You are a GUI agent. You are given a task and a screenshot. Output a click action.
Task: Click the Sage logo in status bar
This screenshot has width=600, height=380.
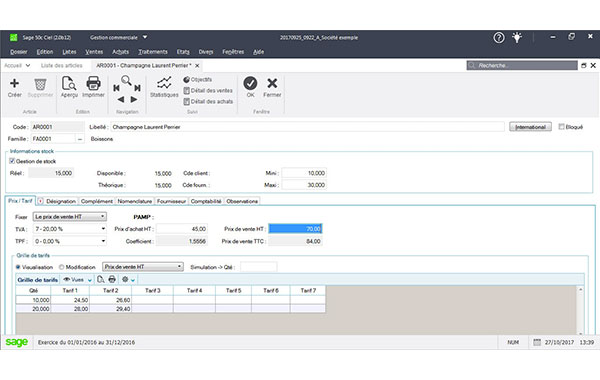tap(17, 342)
